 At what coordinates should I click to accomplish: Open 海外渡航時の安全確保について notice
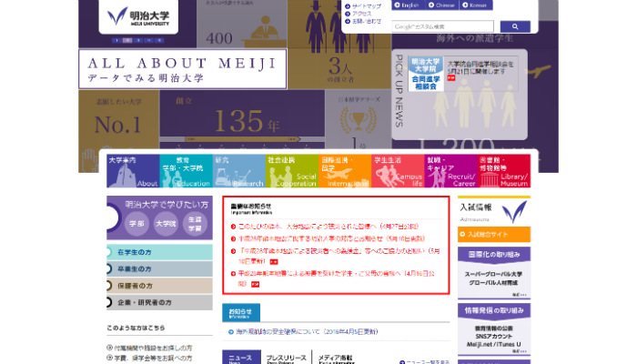tap(307, 332)
